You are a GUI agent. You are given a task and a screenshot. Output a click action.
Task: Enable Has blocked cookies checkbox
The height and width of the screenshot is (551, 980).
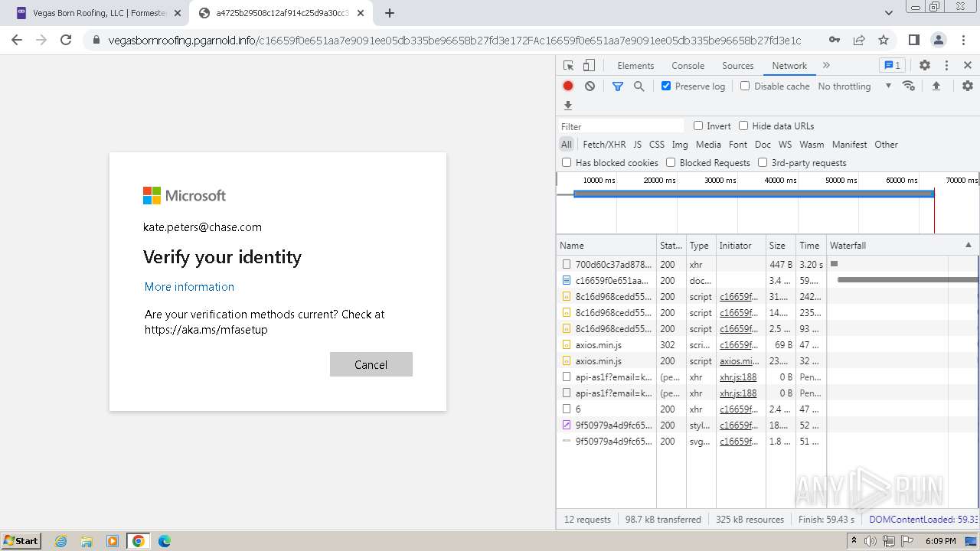click(x=567, y=162)
